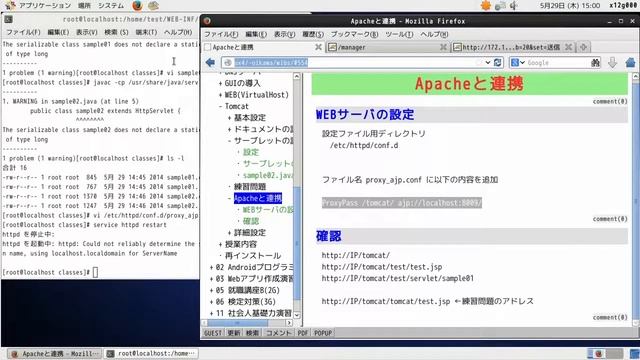
Task: Click the Google search engine icon
Action: point(515,62)
